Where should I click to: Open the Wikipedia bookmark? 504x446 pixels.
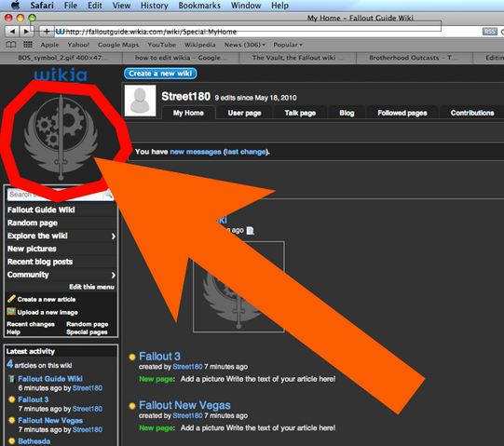[x=200, y=45]
